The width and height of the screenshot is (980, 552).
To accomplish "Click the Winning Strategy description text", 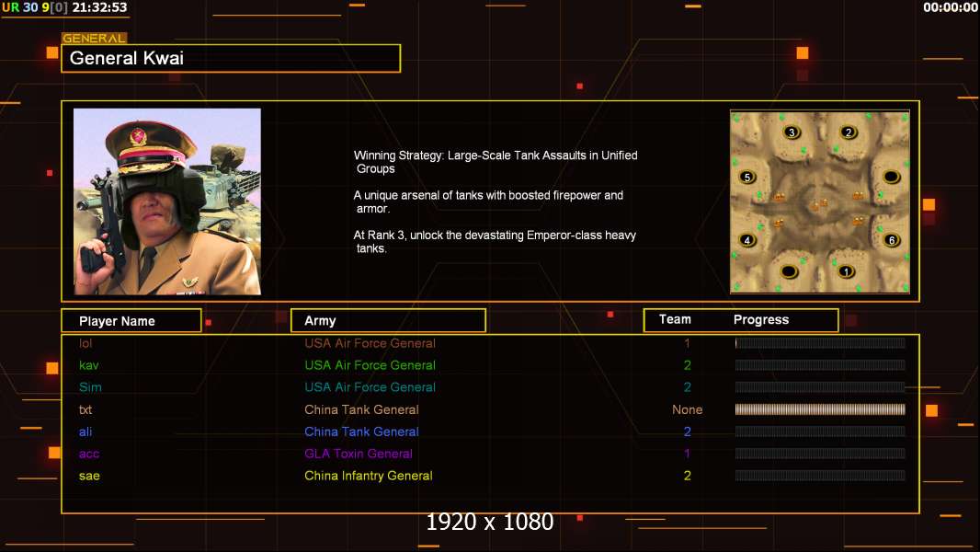I will [496, 162].
